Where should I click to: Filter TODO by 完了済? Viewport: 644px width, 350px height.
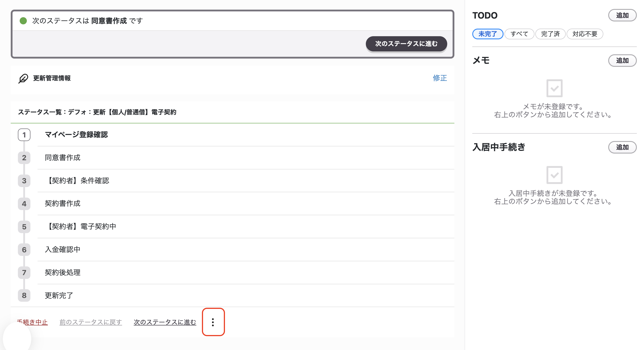(x=550, y=34)
